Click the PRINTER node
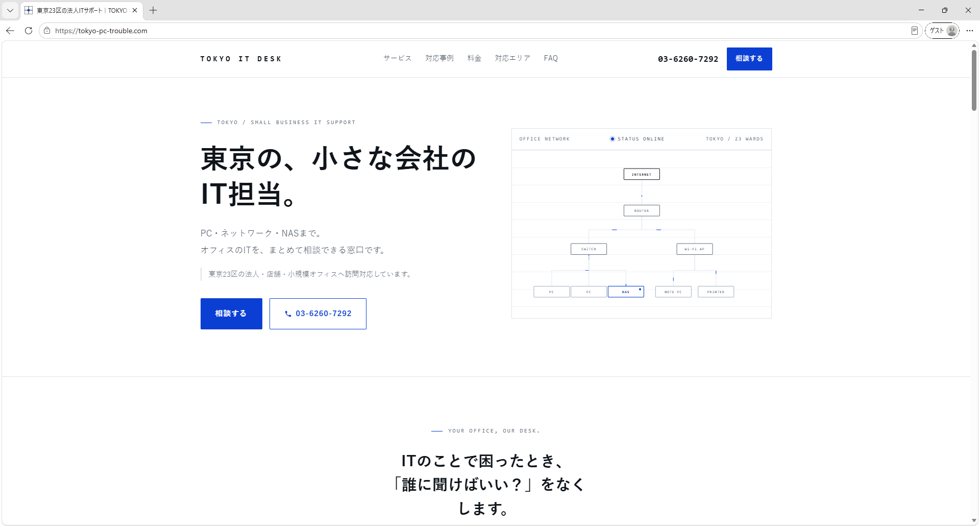The image size is (980, 527). (716, 292)
